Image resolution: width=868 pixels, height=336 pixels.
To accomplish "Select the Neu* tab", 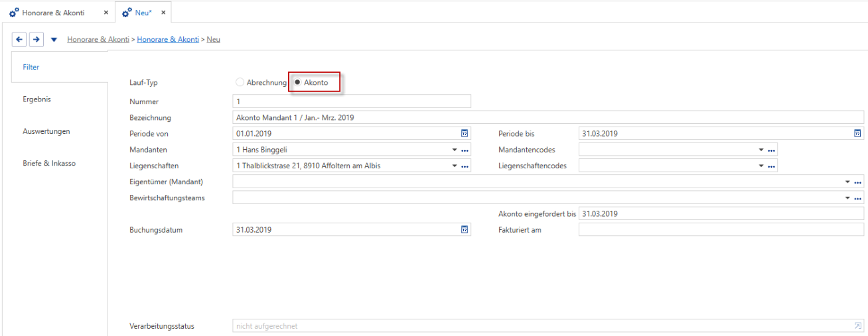I will (x=143, y=13).
